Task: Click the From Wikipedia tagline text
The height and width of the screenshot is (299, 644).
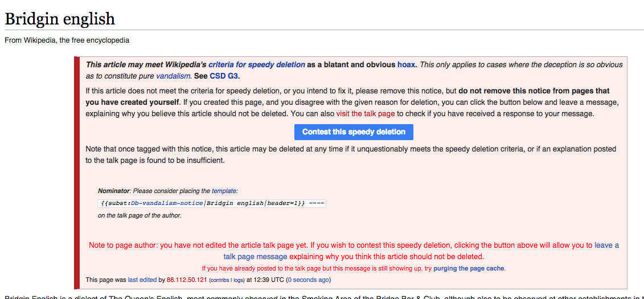Action: coord(67,40)
